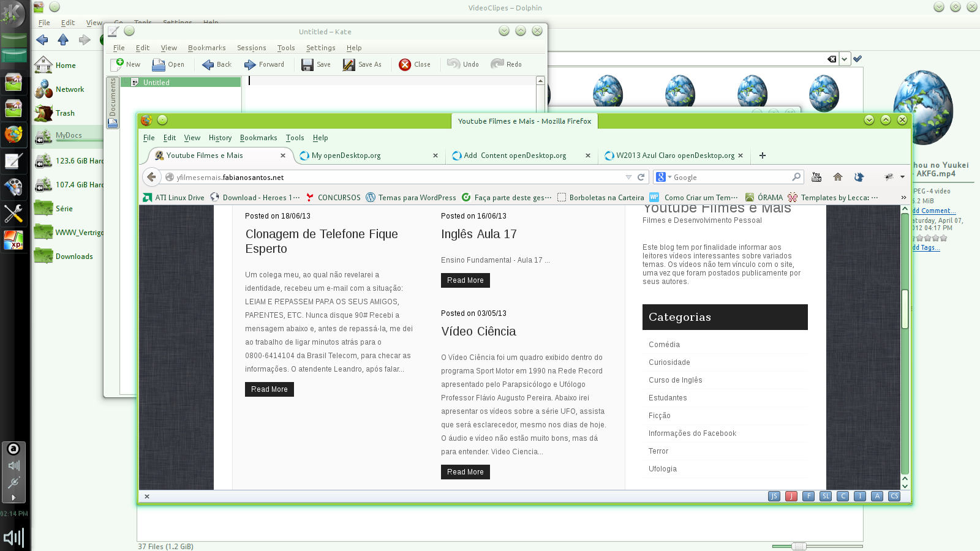
Task: Open the Dolphin location bar dropdown arrow
Action: (845, 59)
